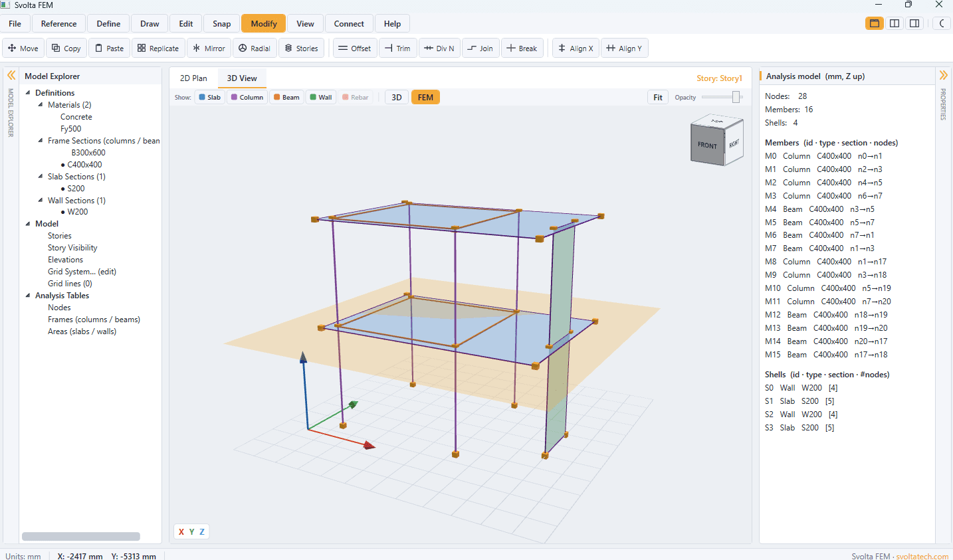The image size is (953, 560).
Task: Open the Replicate tool
Action: [x=158, y=48]
